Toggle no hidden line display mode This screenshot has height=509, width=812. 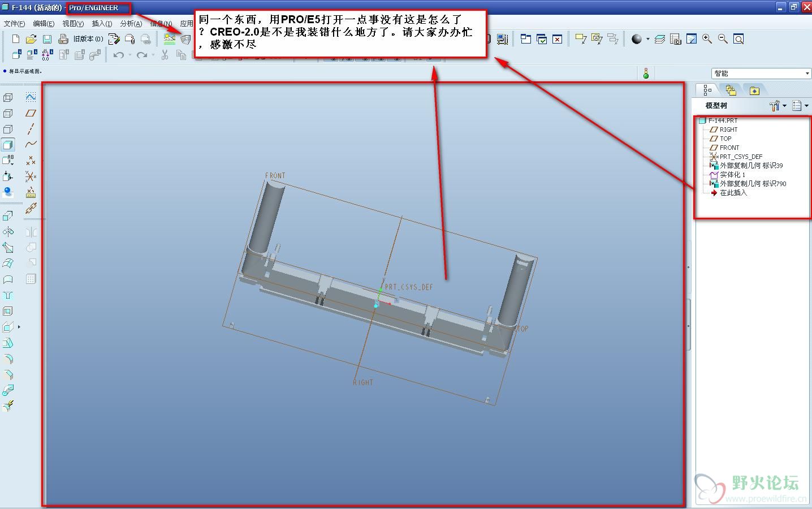[x=8, y=129]
